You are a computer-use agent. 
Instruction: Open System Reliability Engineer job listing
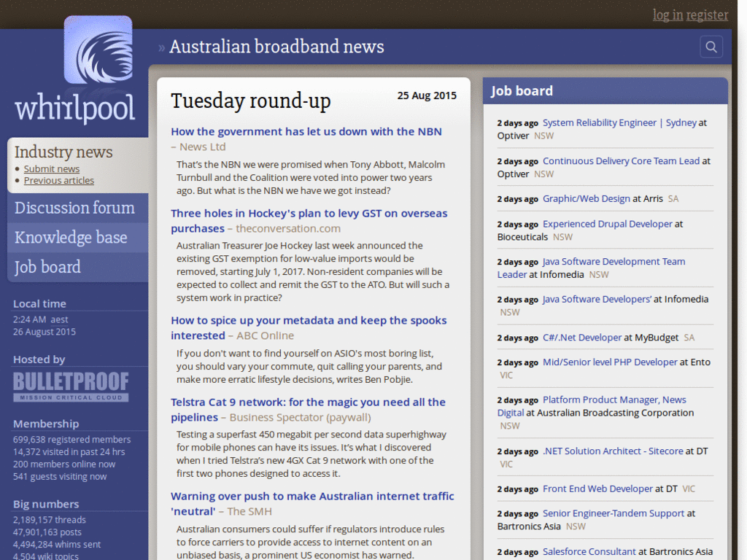619,122
